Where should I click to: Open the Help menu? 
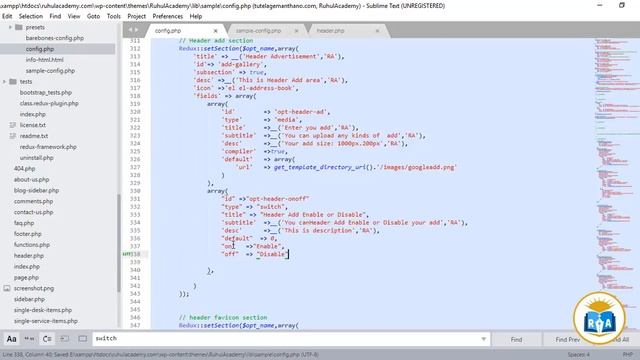click(x=196, y=16)
